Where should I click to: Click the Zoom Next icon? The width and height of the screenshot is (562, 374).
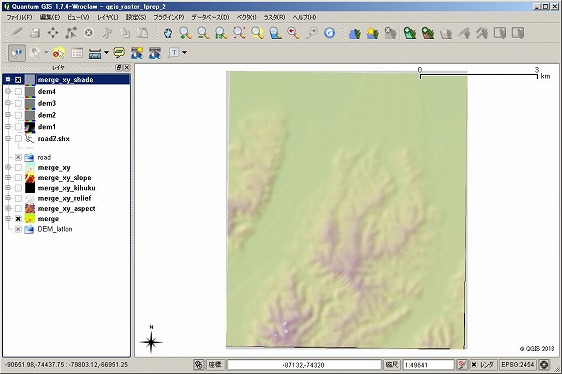coord(311,33)
